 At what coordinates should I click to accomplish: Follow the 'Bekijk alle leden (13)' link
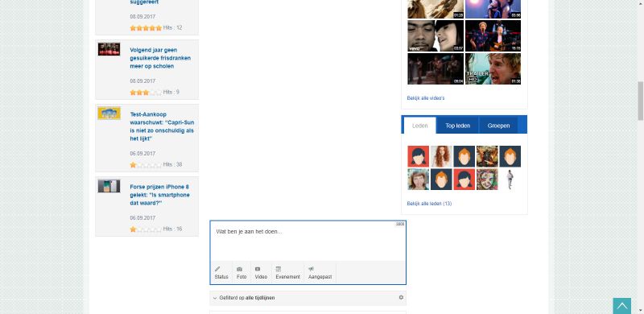(x=429, y=204)
